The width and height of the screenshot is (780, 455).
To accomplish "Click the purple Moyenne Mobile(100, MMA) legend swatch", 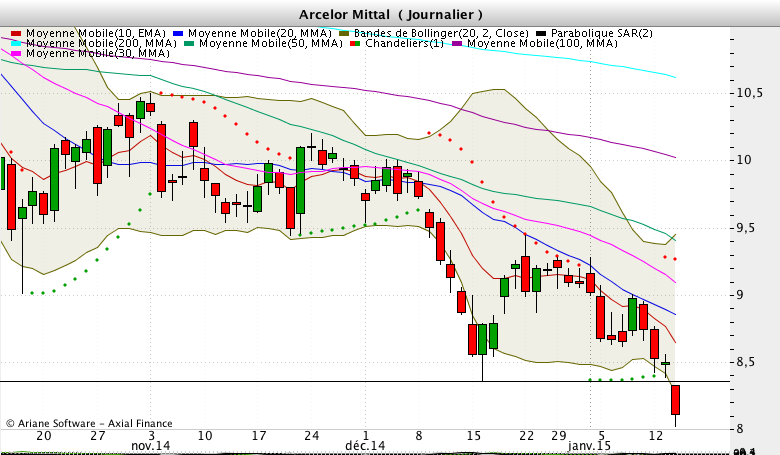I will point(457,44).
